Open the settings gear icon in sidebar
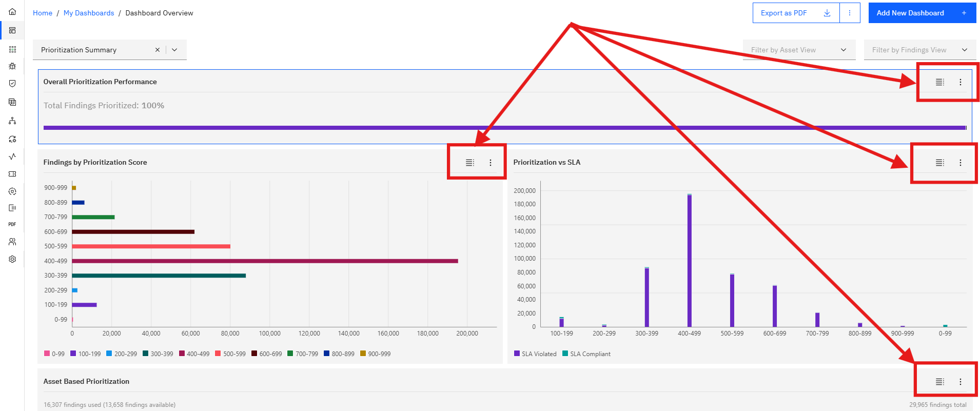The image size is (980, 411). pyautogui.click(x=12, y=259)
